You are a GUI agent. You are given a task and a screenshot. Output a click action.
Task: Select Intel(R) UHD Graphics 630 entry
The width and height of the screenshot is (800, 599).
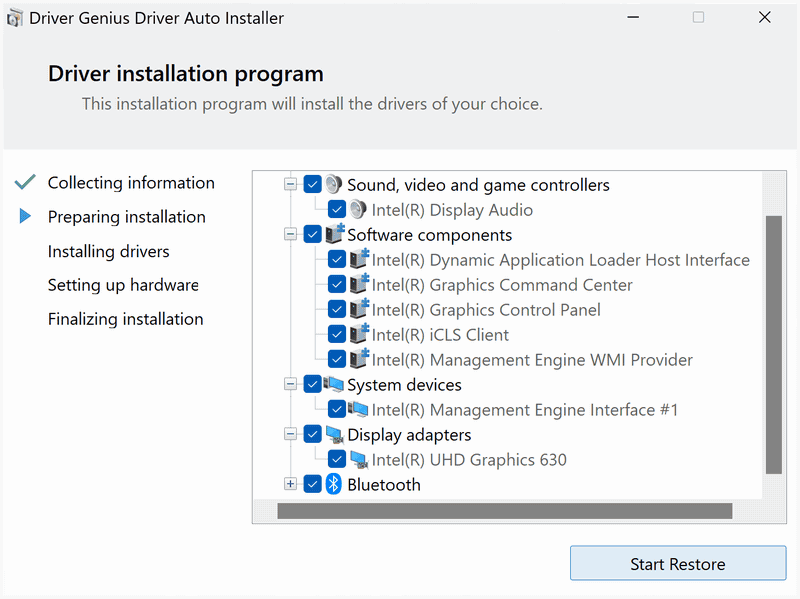469,460
